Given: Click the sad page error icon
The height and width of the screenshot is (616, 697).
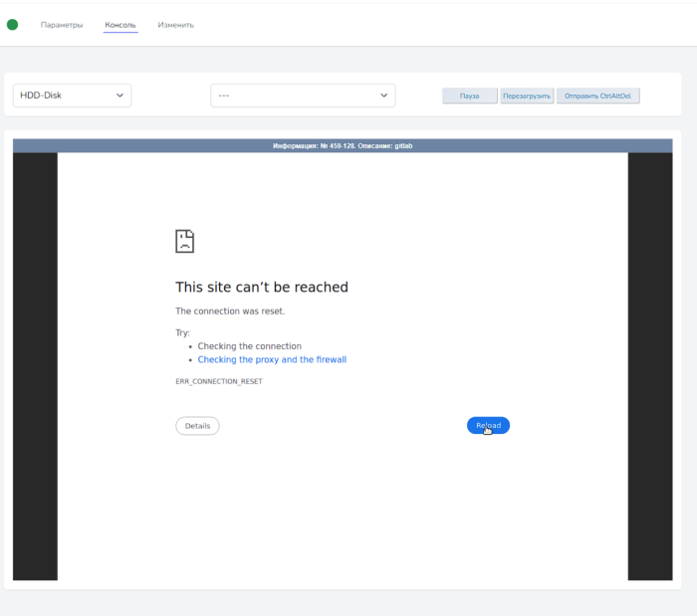Looking at the screenshot, I should tap(184, 241).
